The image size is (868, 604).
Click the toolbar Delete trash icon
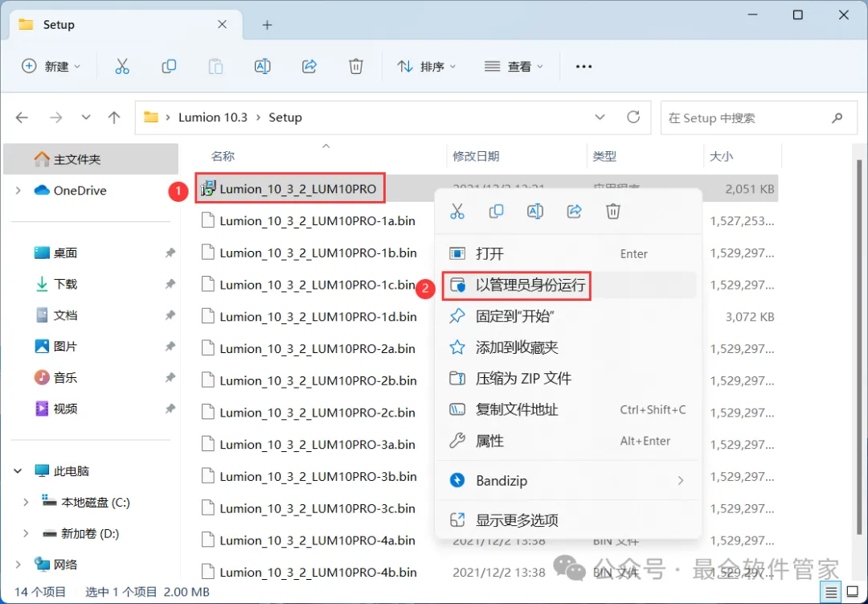(x=356, y=67)
